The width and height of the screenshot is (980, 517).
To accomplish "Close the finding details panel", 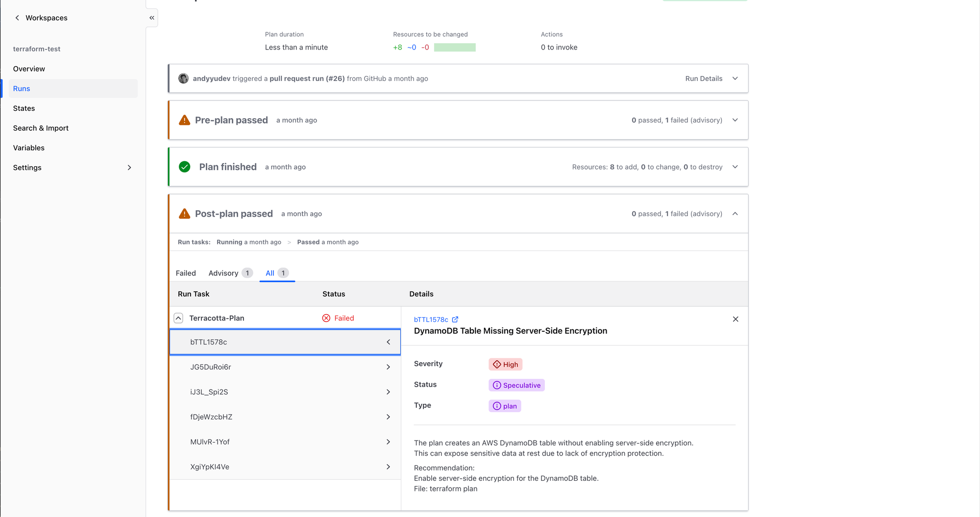I will point(735,319).
